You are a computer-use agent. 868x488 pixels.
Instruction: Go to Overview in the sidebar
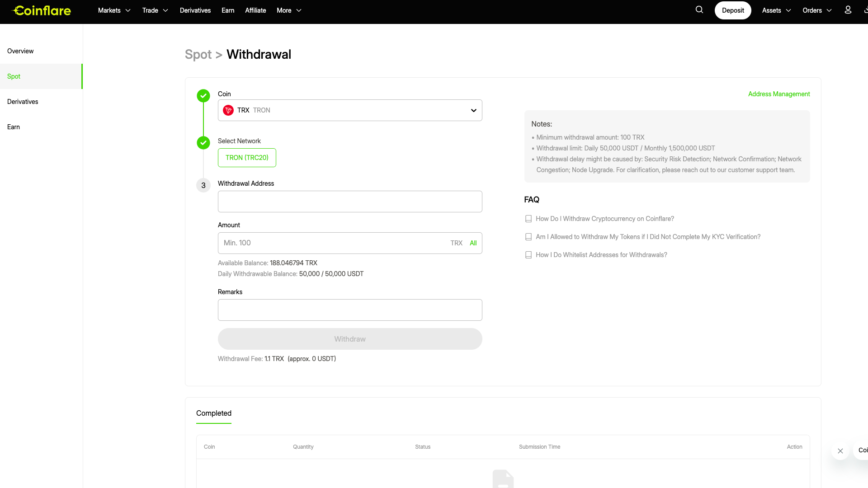pyautogui.click(x=41, y=51)
